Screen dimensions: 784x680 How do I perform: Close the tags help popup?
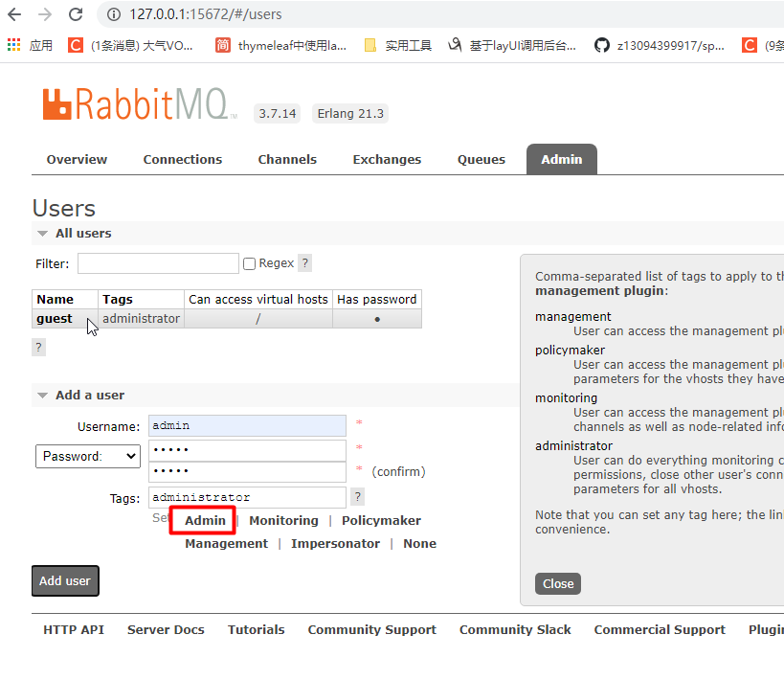click(558, 584)
